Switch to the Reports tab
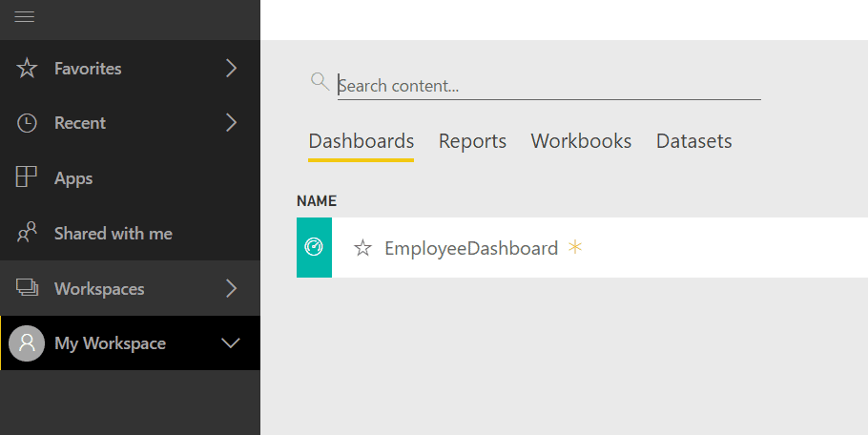Viewport: 868px width, 435px height. 472,141
